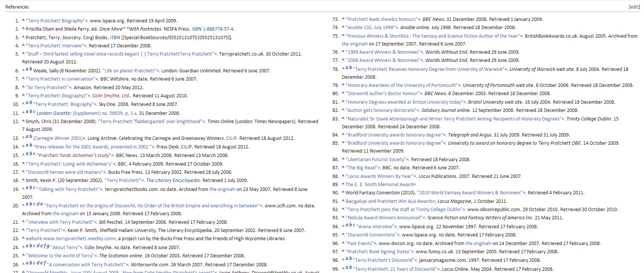Screen dimensions: 644x273
Task: Open the "Life on planet Pratchett" article link
Action: 130,71
